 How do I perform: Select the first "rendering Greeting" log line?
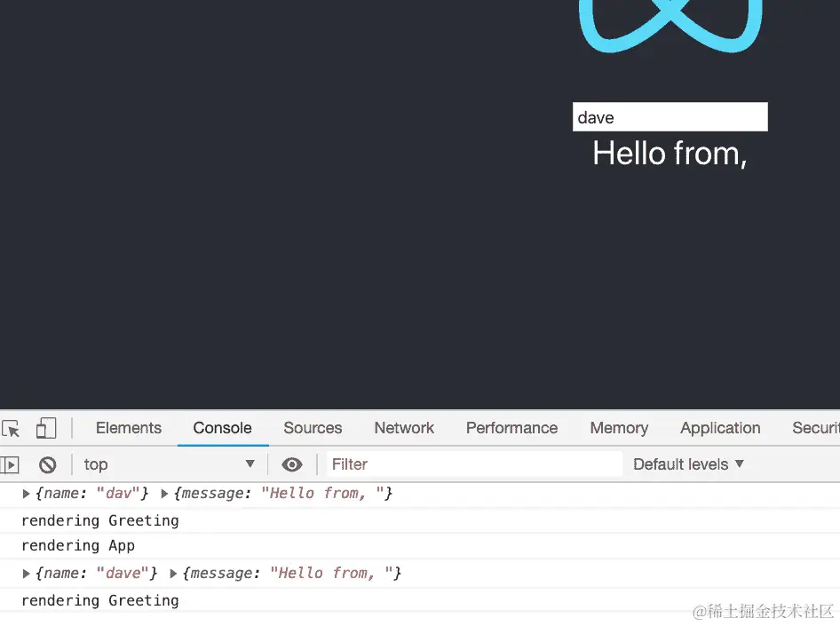99,520
